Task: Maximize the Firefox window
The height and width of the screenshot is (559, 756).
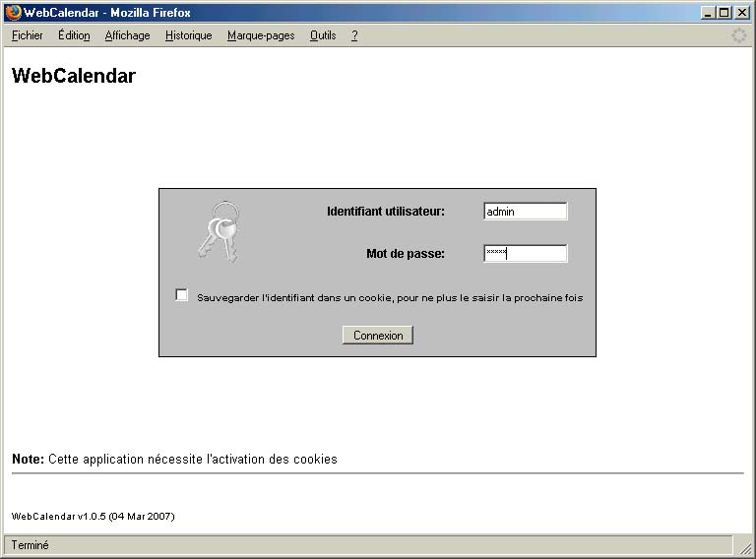Action: point(724,13)
